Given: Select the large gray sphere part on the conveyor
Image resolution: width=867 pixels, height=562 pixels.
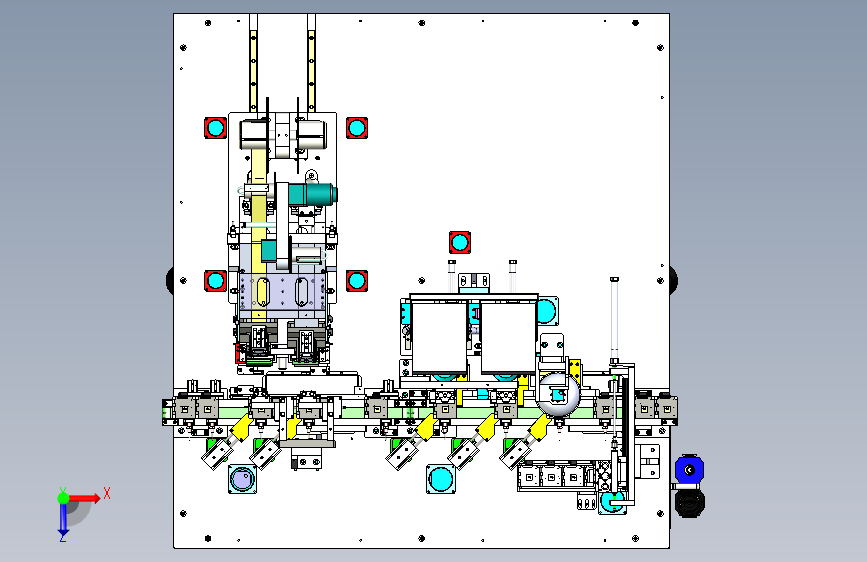Looking at the screenshot, I should [x=558, y=395].
